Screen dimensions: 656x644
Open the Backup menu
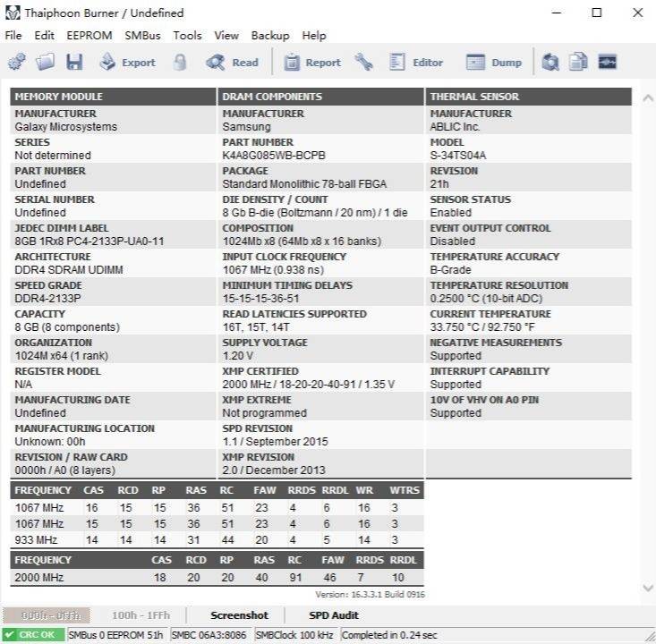[x=270, y=36]
